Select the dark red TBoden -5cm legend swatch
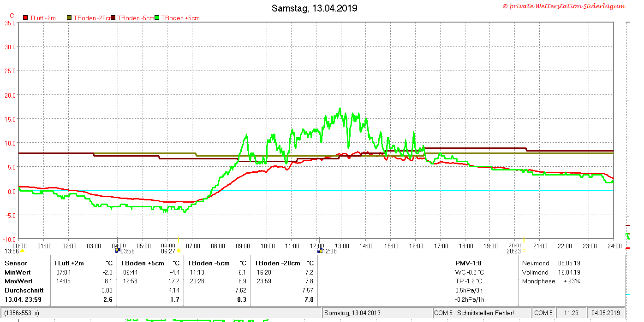 click(x=113, y=18)
